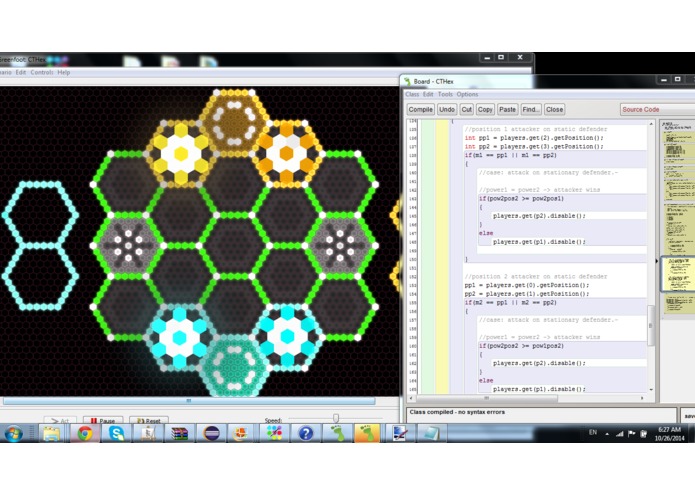Click line 'if(m2 == pp1 || m2 == pp2)'
The height and width of the screenshot is (494, 695).
coord(510,303)
